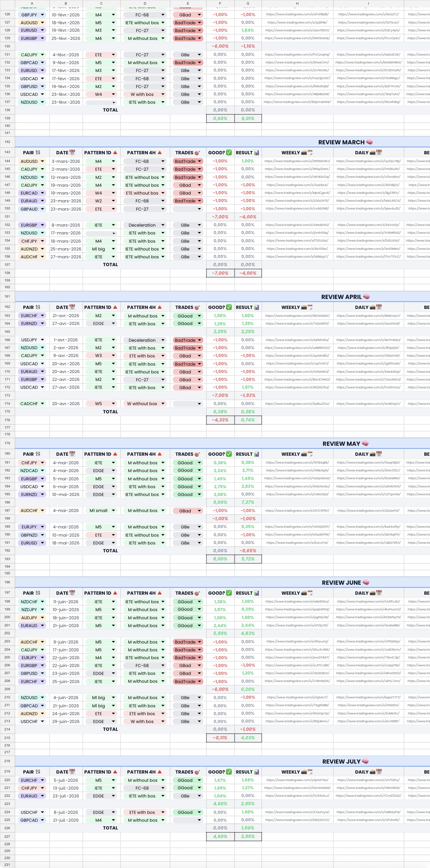Click the red triangle beside PATTERN 4H in row 197
The height and width of the screenshot is (868, 430).
(160, 593)
